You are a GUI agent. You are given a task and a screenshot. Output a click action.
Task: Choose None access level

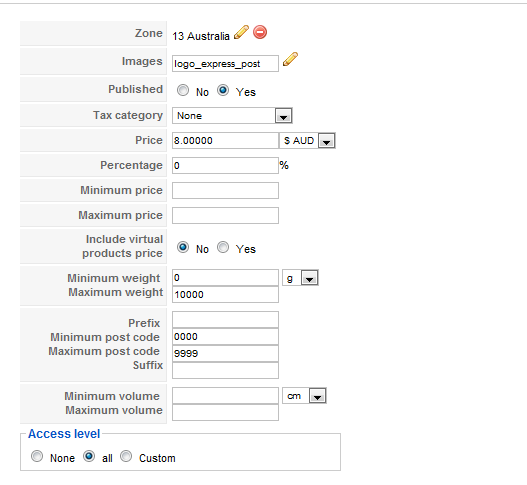point(37,456)
